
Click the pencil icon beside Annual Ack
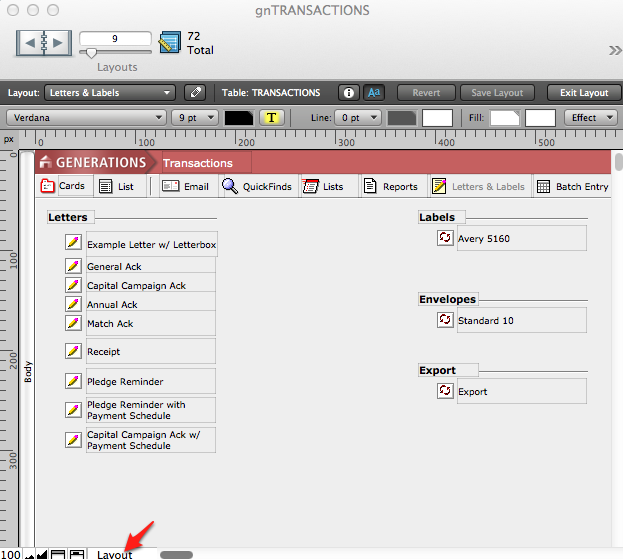(73, 304)
